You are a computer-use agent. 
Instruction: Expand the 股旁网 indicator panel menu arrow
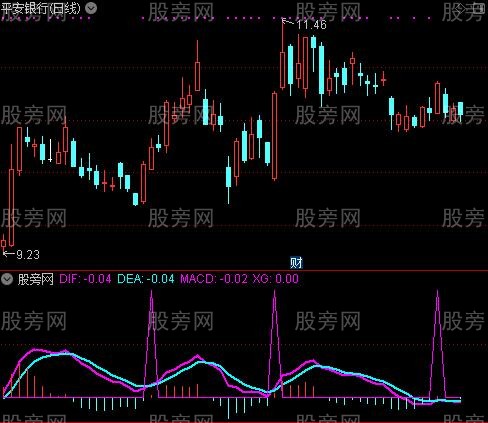(7, 279)
